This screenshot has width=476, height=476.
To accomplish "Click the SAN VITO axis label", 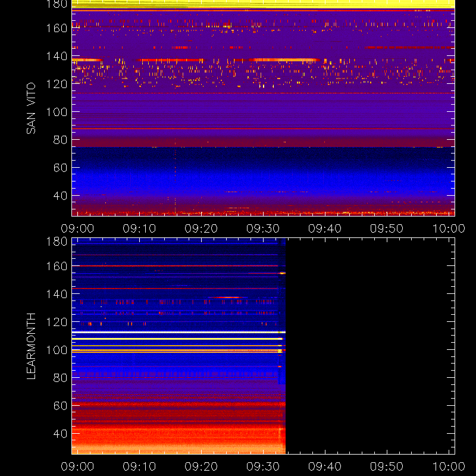I will (31, 108).
